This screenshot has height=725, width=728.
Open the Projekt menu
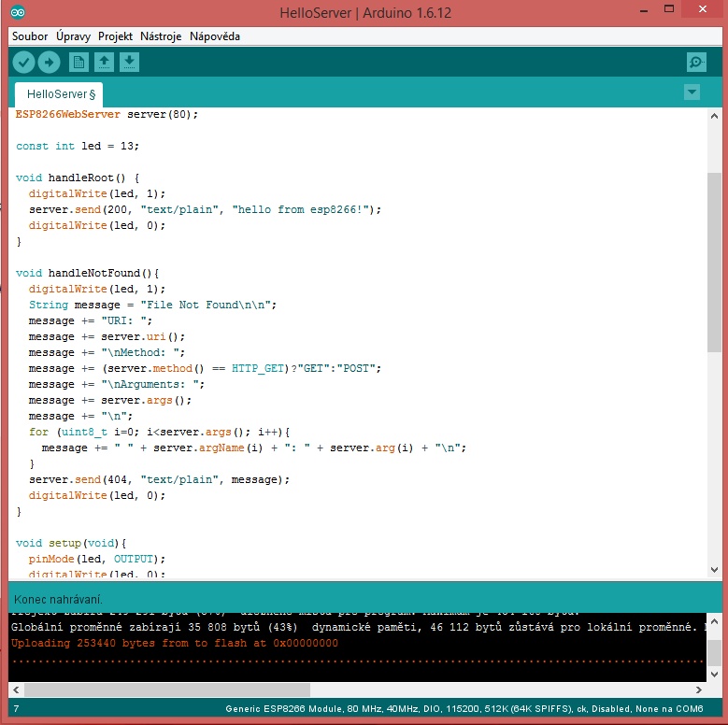pyautogui.click(x=115, y=36)
